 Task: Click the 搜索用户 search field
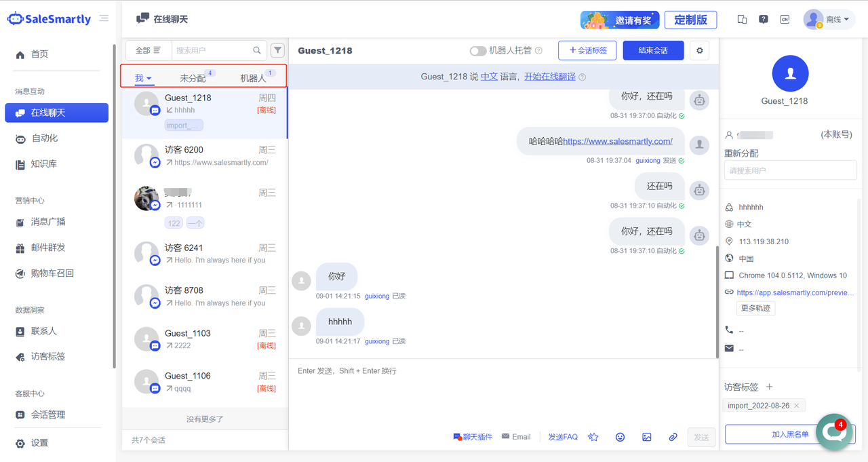213,50
